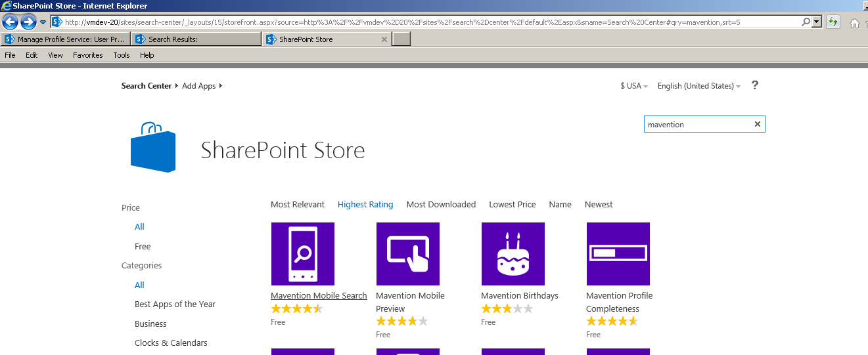Viewport: 868px width, 355px height.
Task: Click Mavention Profile Completeness app icon
Action: (618, 254)
